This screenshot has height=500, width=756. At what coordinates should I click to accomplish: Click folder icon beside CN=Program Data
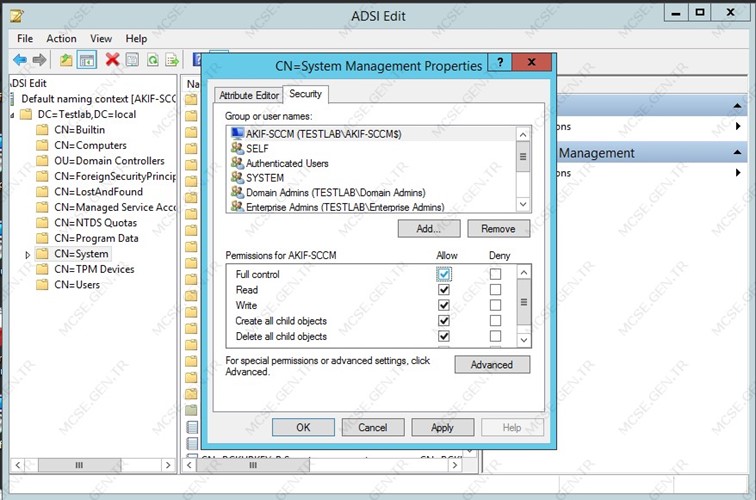42,238
